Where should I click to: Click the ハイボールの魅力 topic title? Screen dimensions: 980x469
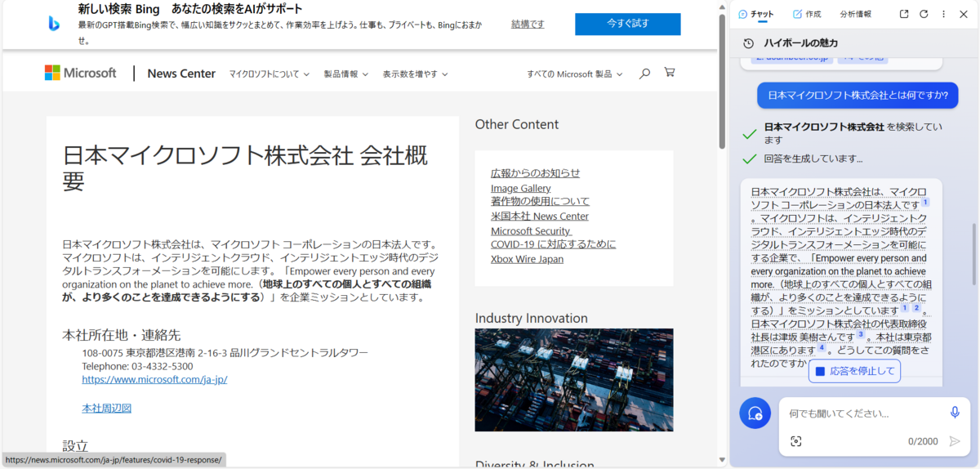(x=800, y=43)
